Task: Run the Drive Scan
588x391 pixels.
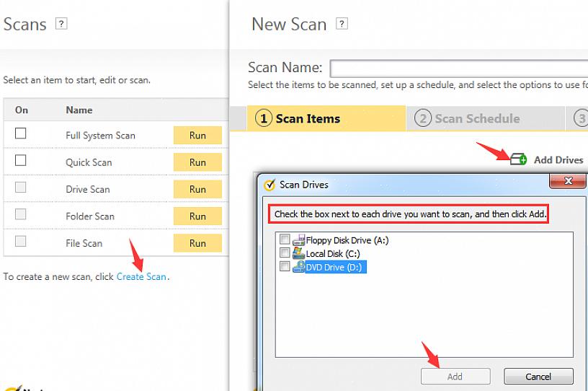Action: pos(197,189)
